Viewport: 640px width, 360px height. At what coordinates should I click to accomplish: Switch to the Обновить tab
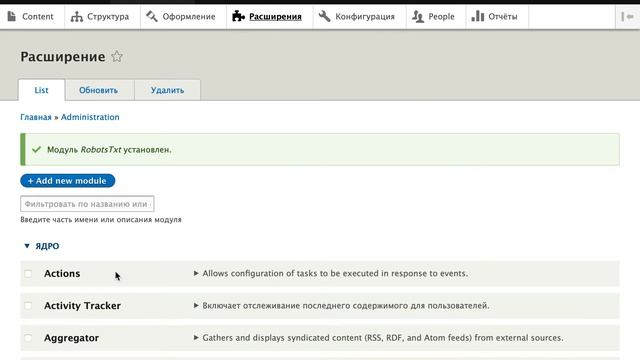coord(98,90)
